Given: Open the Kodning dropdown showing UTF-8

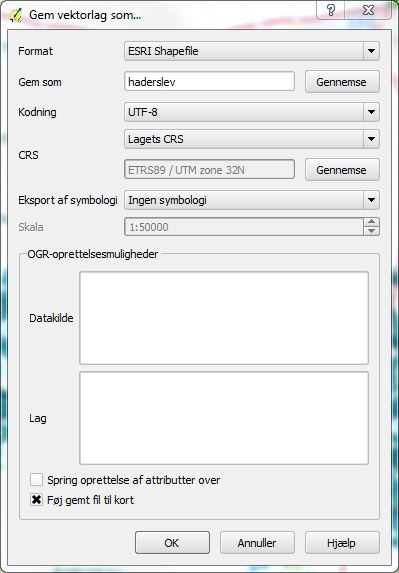Looking at the screenshot, I should [x=252, y=112].
